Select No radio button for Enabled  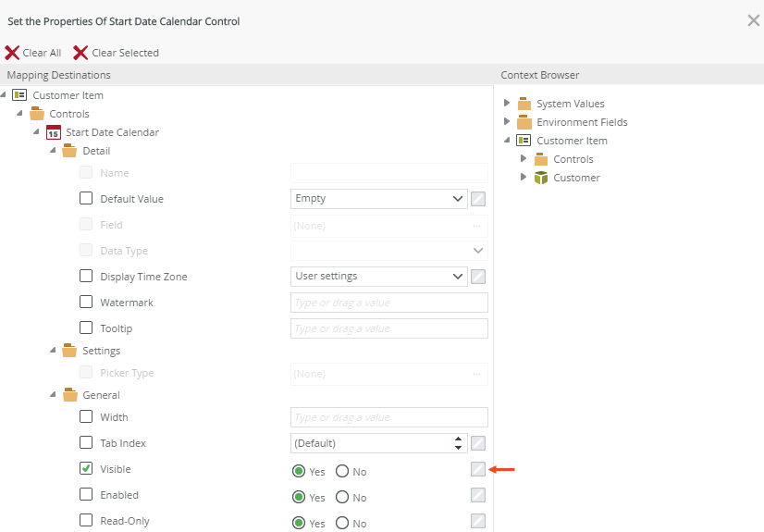[x=342, y=498]
